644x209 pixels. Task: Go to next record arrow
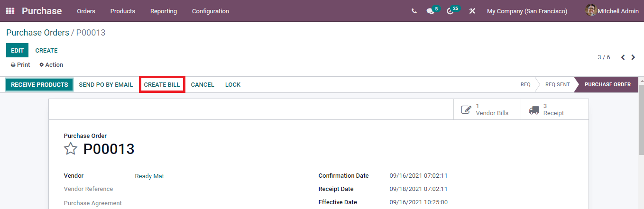point(633,57)
